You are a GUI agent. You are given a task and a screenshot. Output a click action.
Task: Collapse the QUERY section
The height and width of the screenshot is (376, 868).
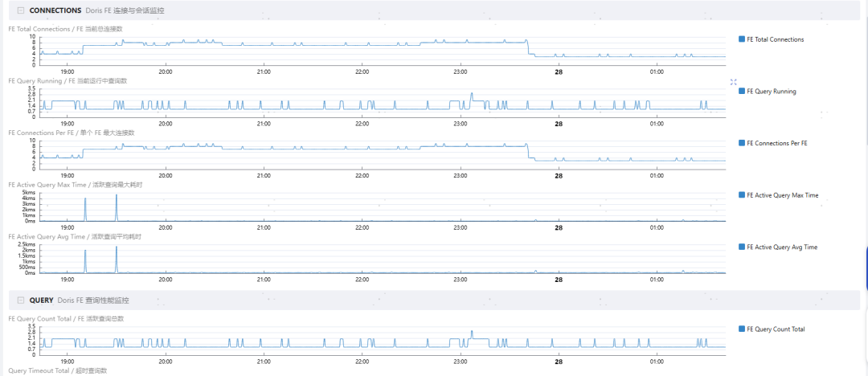(21, 300)
